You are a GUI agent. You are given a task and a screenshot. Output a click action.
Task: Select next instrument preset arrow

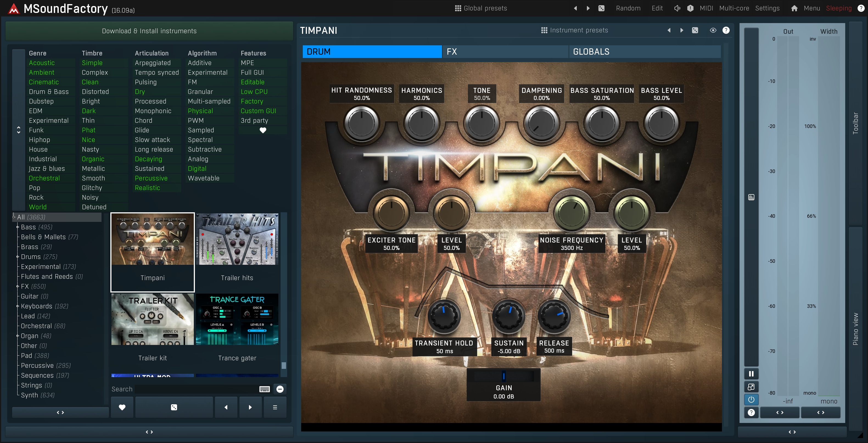pos(682,30)
